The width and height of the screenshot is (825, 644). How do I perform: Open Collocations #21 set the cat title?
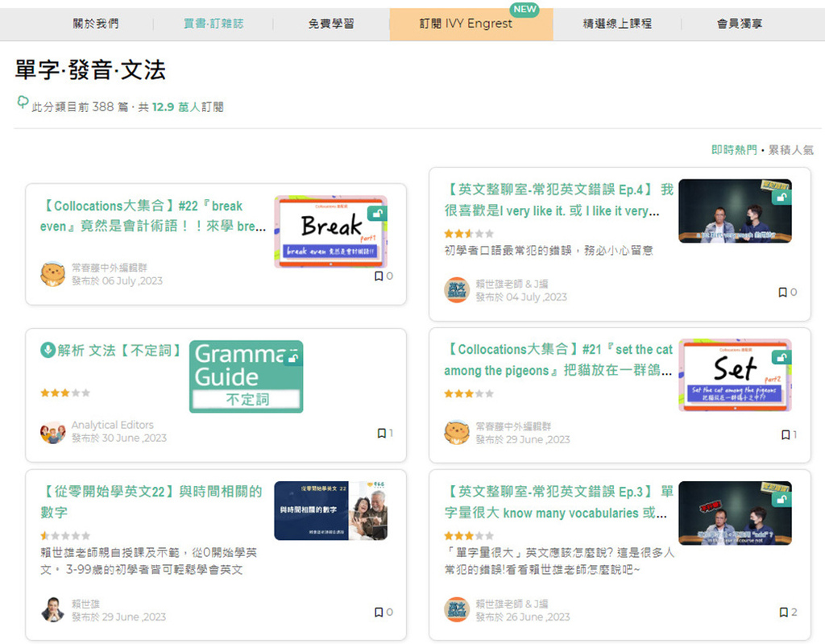(558, 359)
